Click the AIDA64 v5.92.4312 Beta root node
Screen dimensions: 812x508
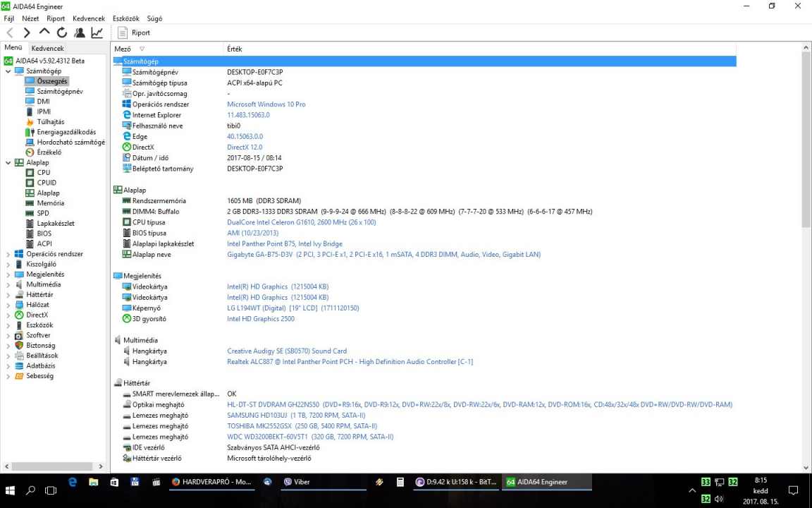coord(50,61)
